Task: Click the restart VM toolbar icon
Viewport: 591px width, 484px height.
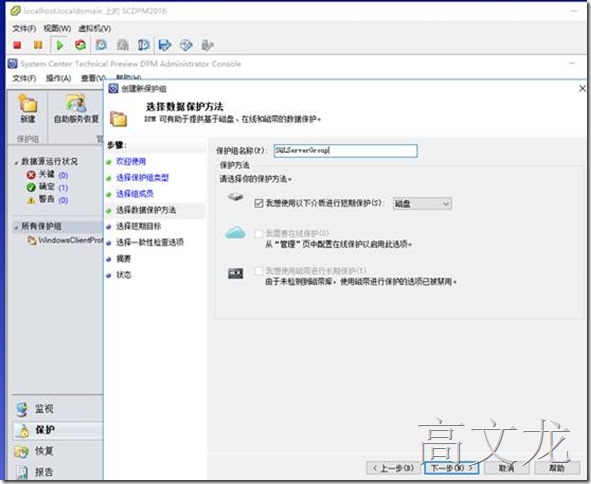Action: (x=80, y=45)
